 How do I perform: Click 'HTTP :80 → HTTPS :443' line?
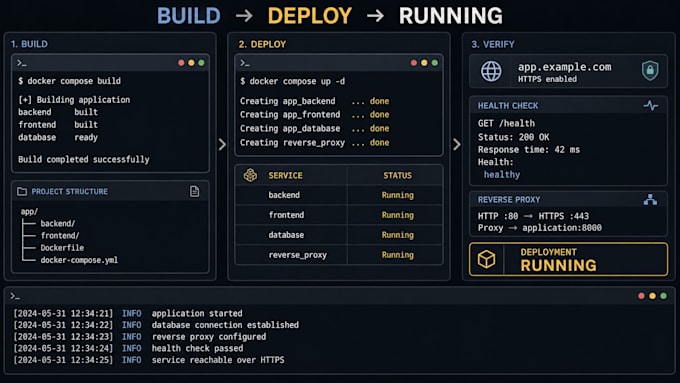pyautogui.click(x=533, y=216)
